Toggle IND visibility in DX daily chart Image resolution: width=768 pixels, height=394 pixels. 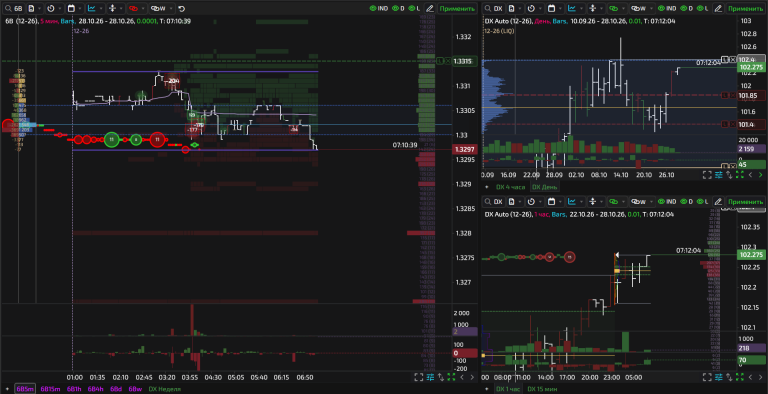click(668, 8)
